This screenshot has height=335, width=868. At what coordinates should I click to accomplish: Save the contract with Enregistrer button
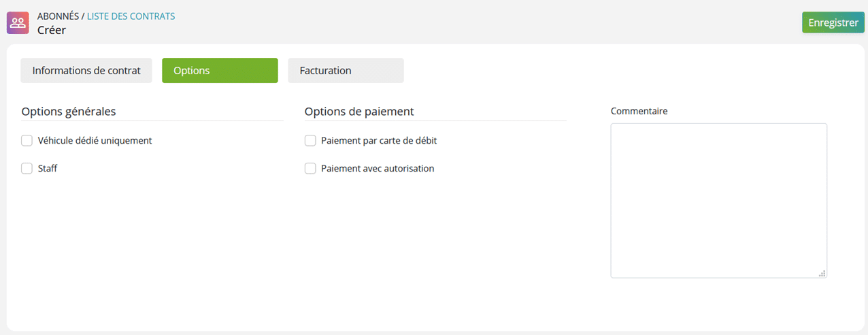point(833,22)
